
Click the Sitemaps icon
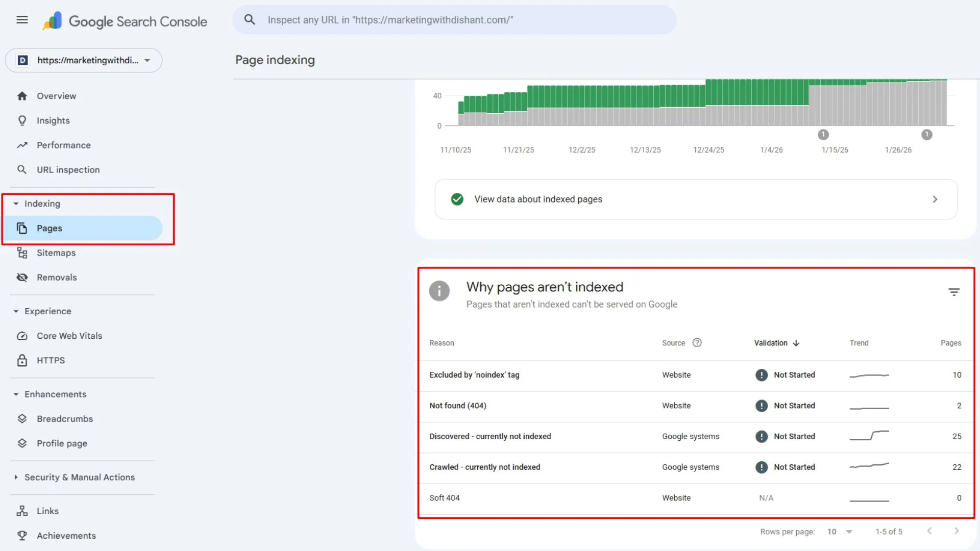coord(22,253)
